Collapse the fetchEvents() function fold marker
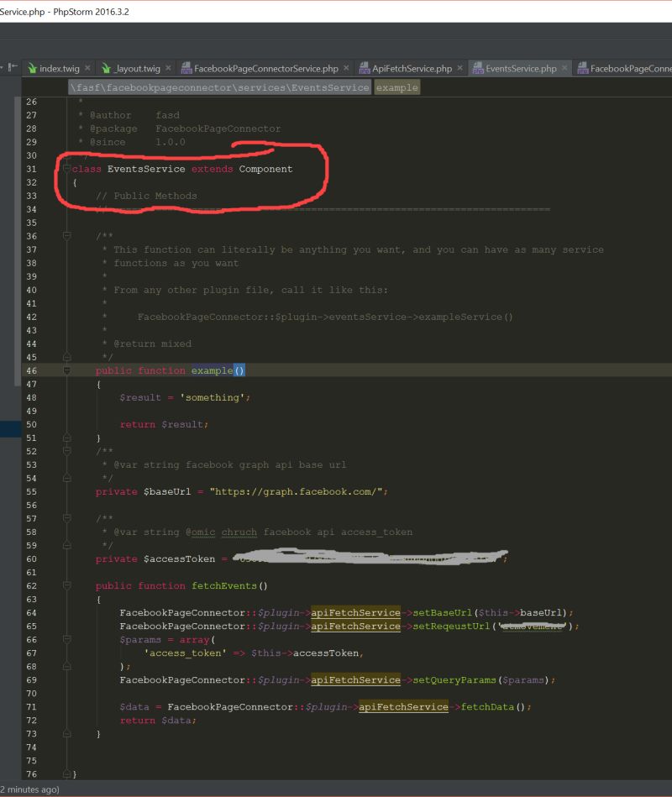 (x=66, y=585)
